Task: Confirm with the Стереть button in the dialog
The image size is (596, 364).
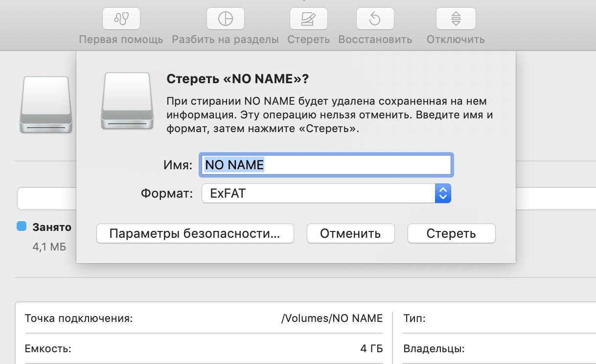Action: click(451, 233)
